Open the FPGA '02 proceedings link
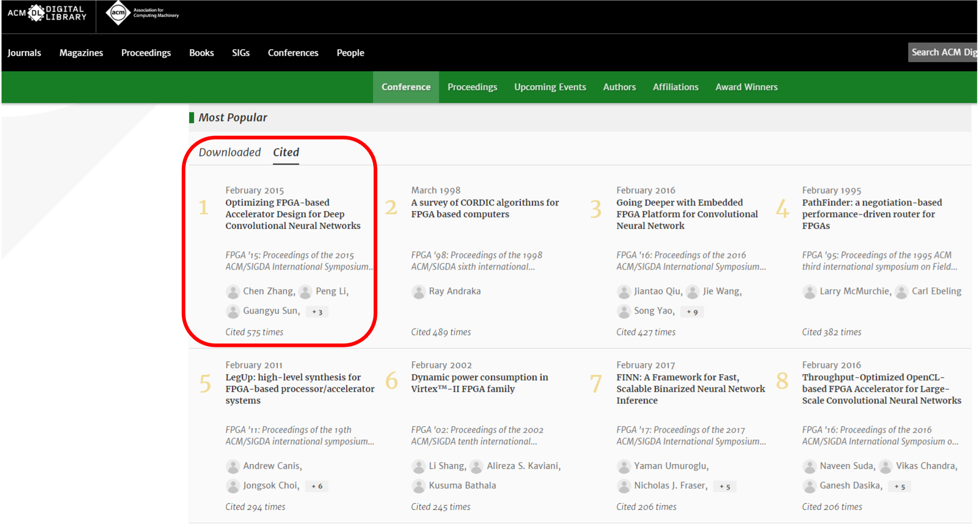 coord(477,436)
